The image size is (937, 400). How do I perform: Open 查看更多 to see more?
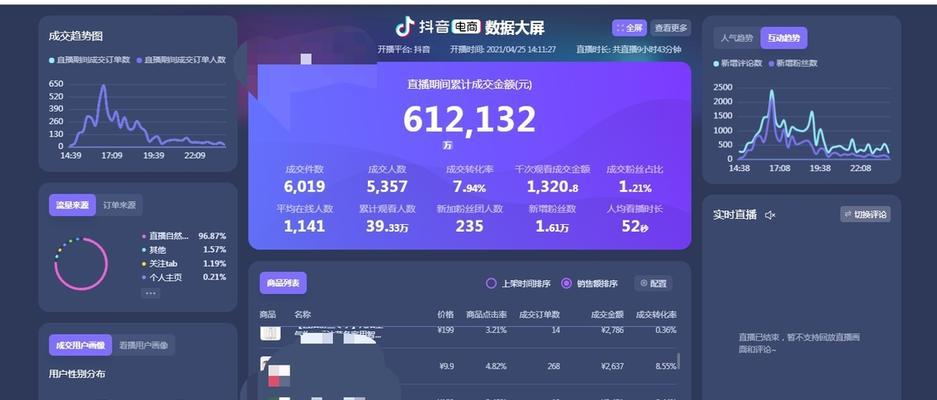[670, 28]
